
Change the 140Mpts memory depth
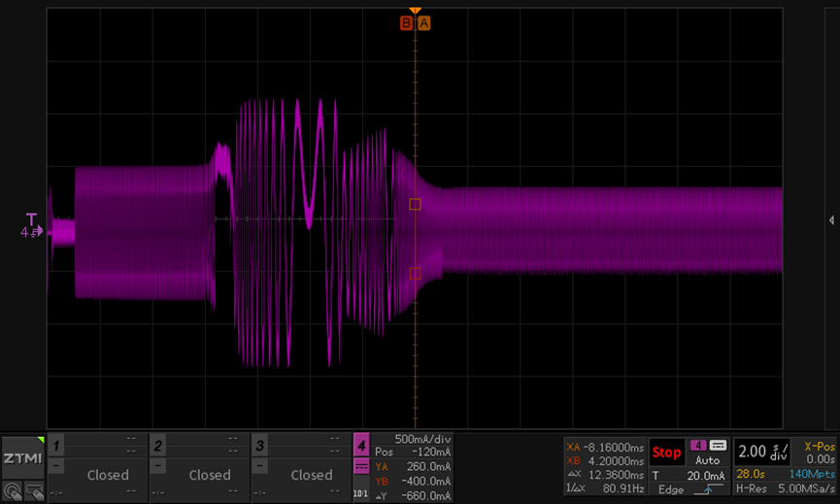click(812, 474)
